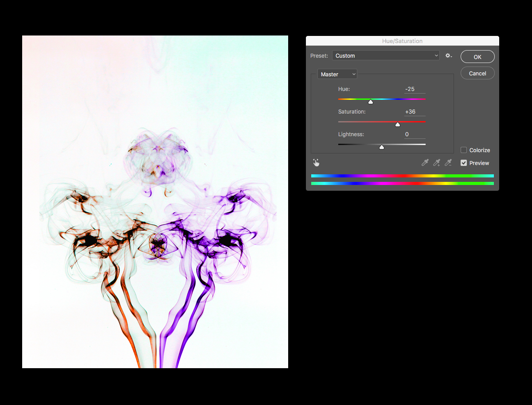The height and width of the screenshot is (405, 532).
Task: Click the Hue label
Action: [x=344, y=89]
